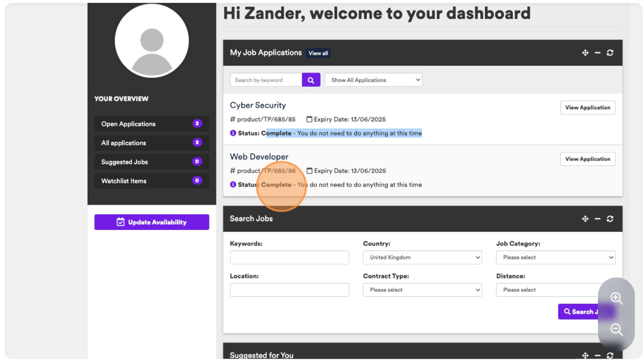Click the reference text product/TP/685/85

click(266, 119)
